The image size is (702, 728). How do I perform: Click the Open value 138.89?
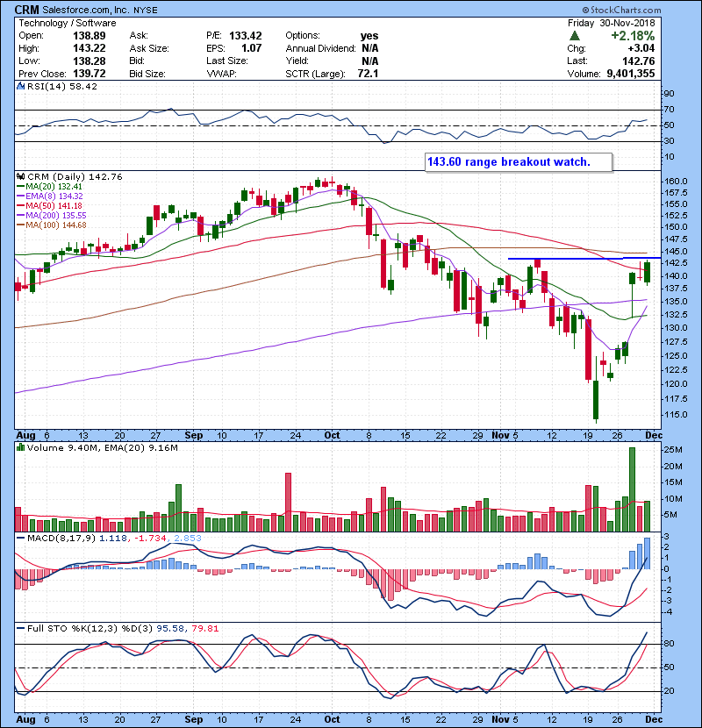pos(90,36)
